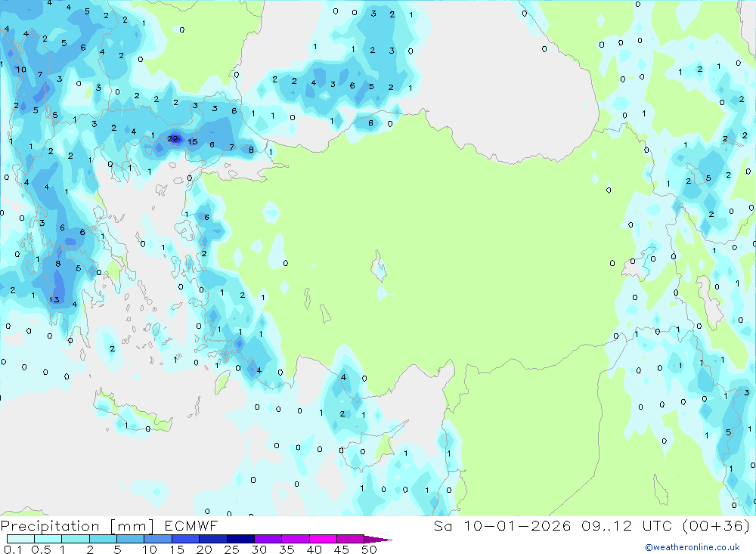Viewport: 756px width, 554px height.
Task: Click the '(00+36)' forecast offset text
Action: pyautogui.click(x=717, y=526)
